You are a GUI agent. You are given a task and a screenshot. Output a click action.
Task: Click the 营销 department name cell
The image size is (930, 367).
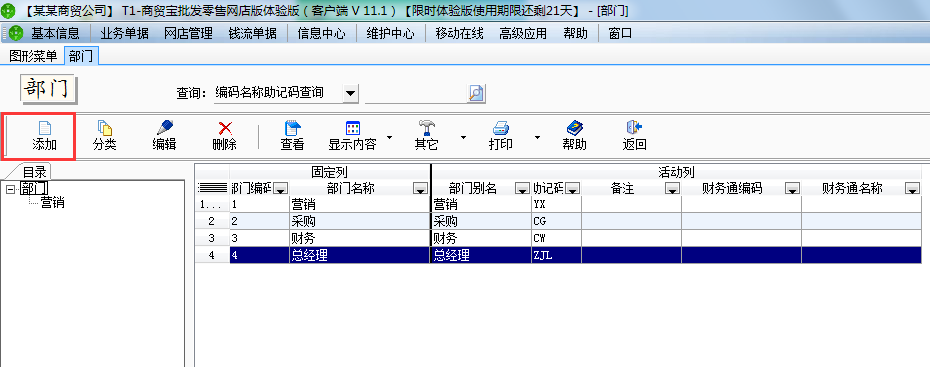point(359,204)
